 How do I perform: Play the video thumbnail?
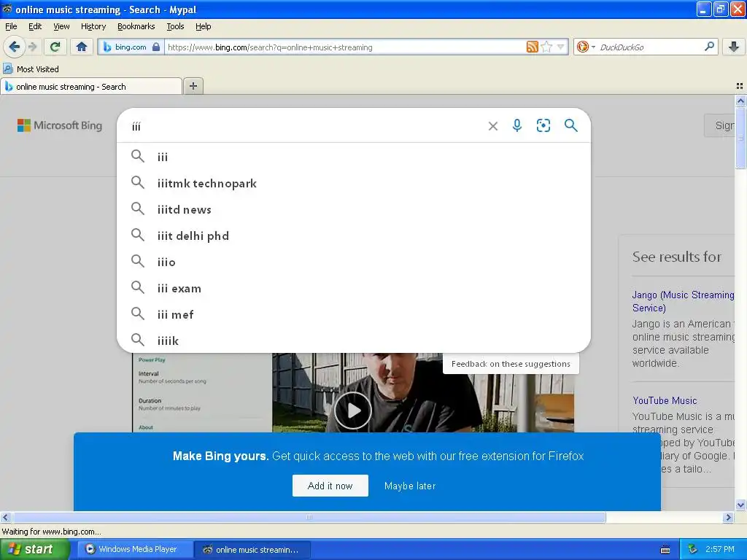point(353,411)
